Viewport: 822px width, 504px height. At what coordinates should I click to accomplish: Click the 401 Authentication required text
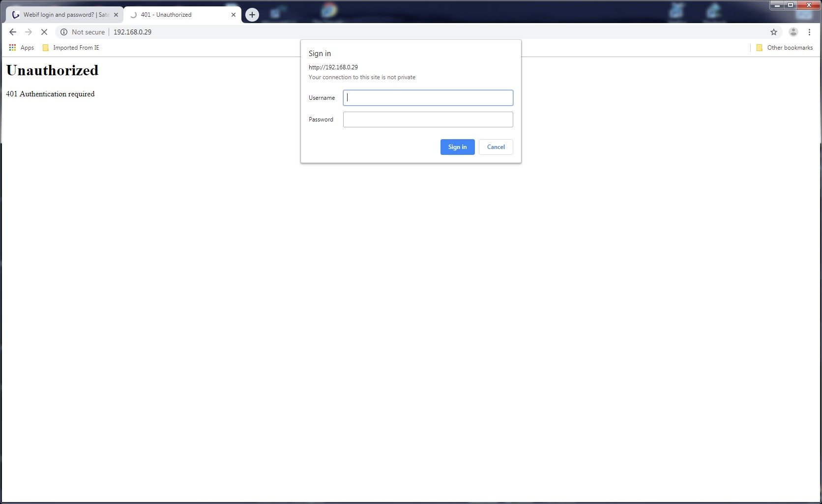click(50, 94)
